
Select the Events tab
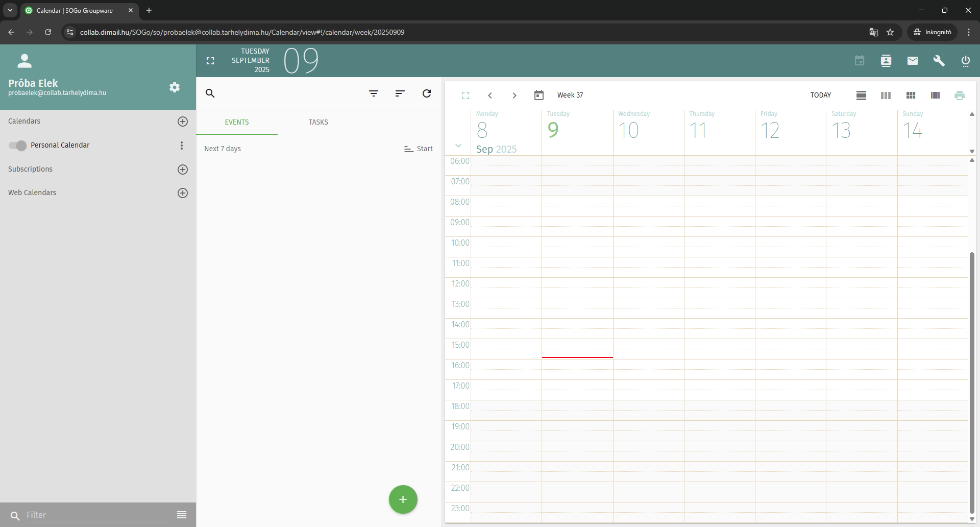tap(237, 123)
